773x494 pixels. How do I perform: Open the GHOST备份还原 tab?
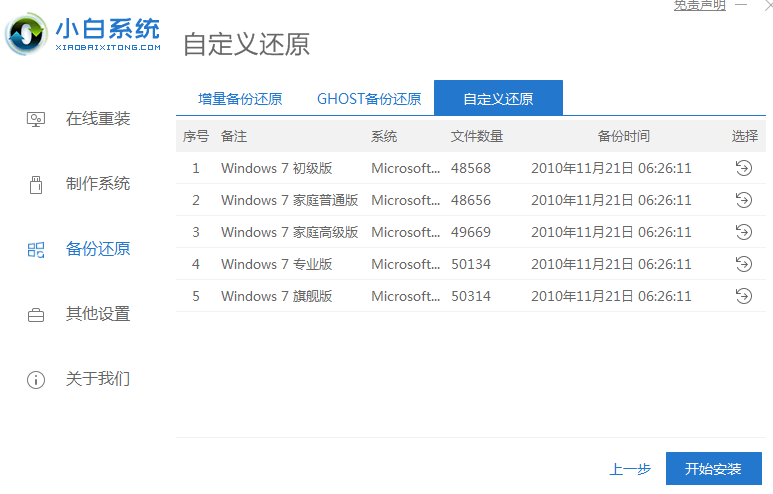pos(369,99)
